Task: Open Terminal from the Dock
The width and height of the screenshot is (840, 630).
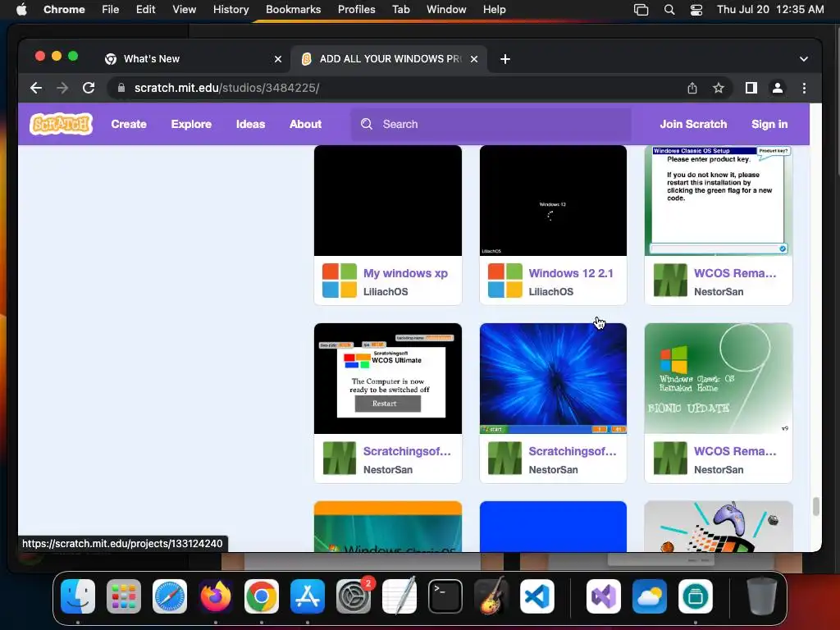Action: click(x=445, y=596)
